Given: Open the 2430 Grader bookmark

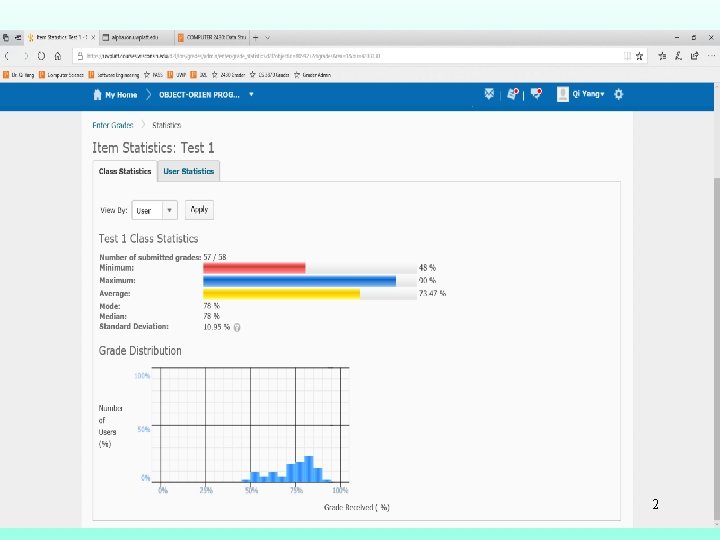Looking at the screenshot, I should [228, 75].
